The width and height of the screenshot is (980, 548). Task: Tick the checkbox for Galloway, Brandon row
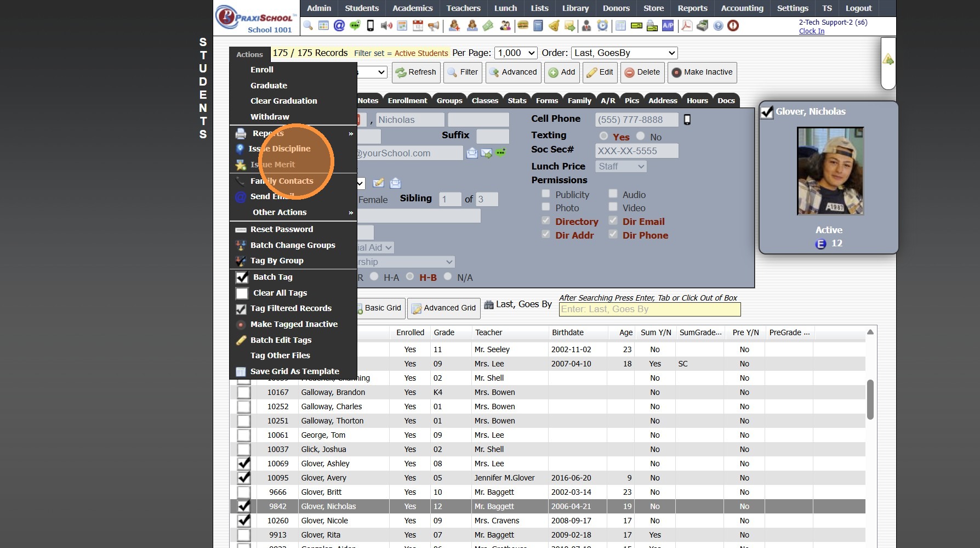click(x=244, y=392)
